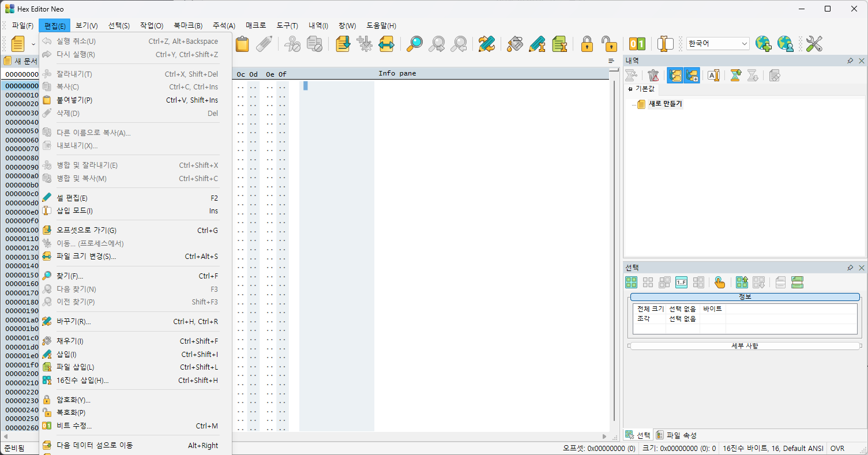
Task: Click the Decrypt open padlock icon
Action: coord(608,44)
